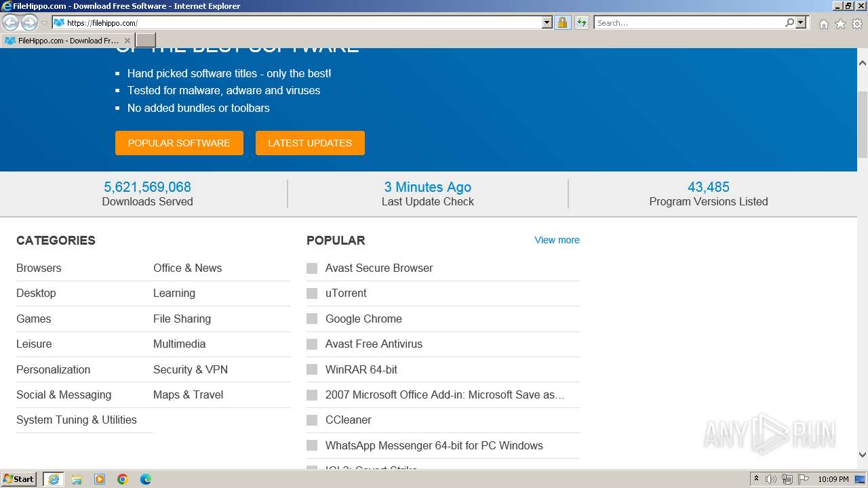Viewport: 868px width, 488px height.
Task: Switch to Internet Explorer in the taskbar
Action: (x=53, y=479)
